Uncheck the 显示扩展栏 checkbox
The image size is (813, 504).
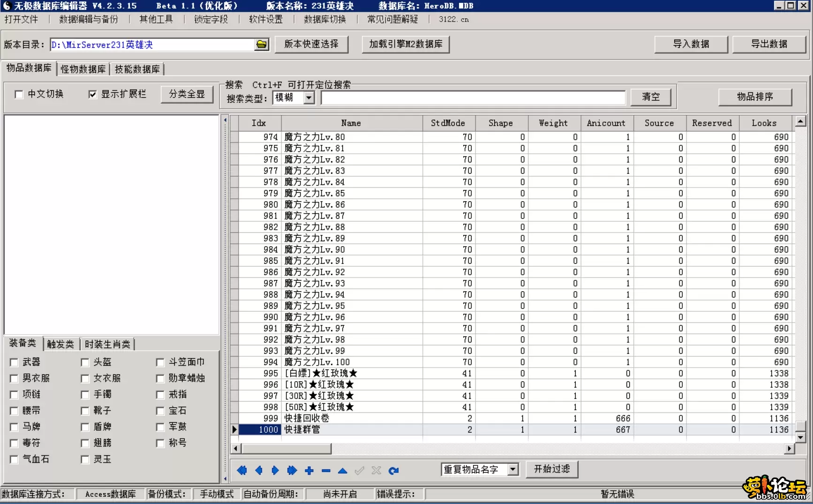(x=93, y=95)
